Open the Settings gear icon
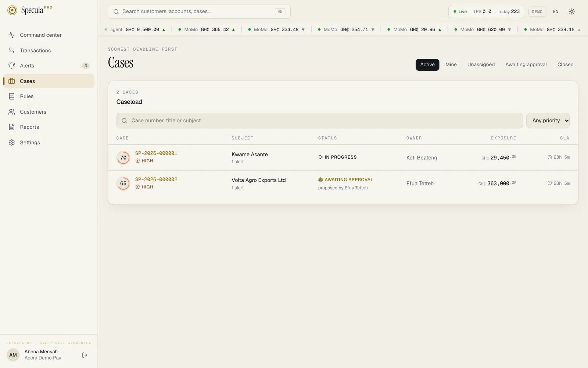588x368 pixels. [12, 142]
